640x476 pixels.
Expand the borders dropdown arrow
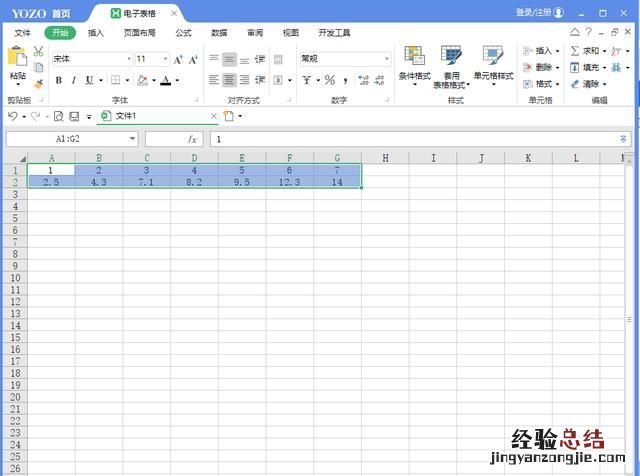[x=127, y=80]
